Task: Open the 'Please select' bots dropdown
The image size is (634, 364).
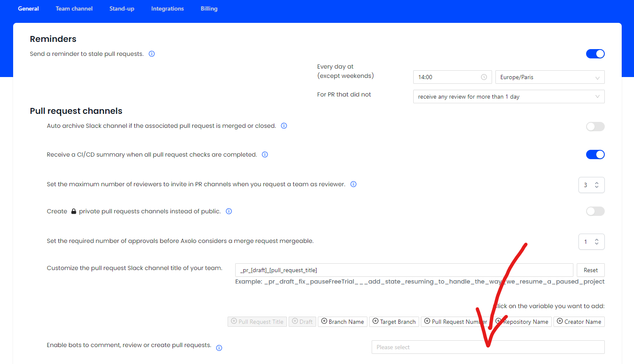Action: point(487,347)
